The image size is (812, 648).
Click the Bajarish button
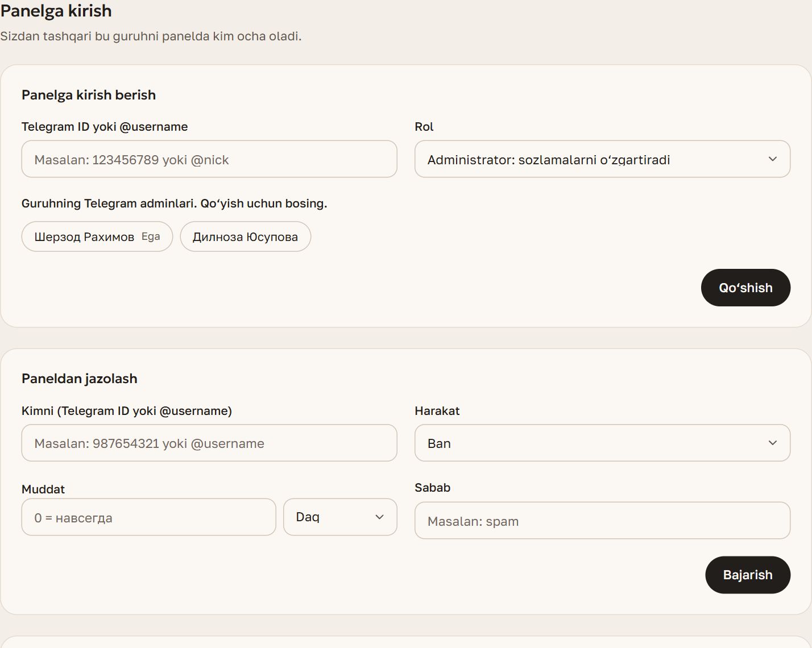coord(748,575)
